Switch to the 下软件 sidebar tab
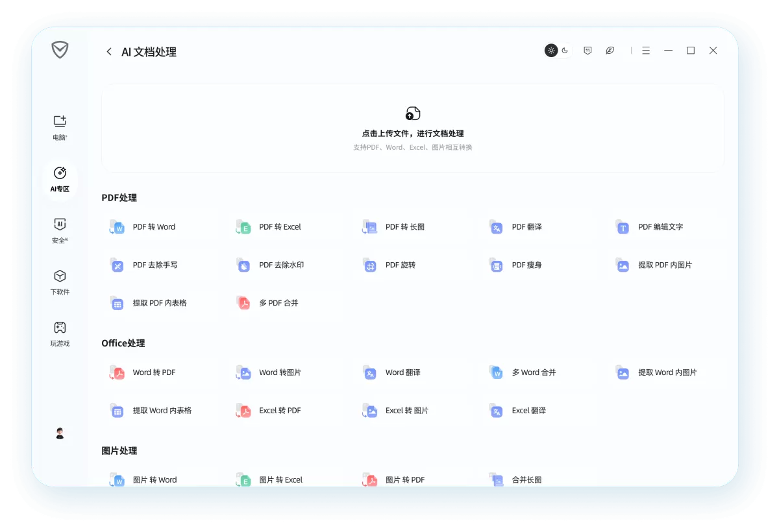This screenshot has height=532, width=779. (x=60, y=282)
